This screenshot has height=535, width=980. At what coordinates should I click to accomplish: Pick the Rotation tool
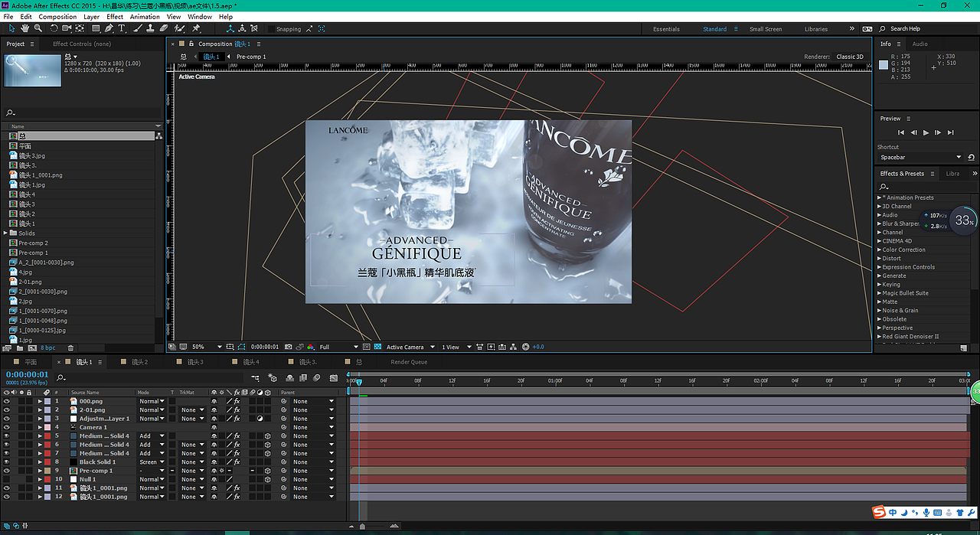tap(54, 28)
